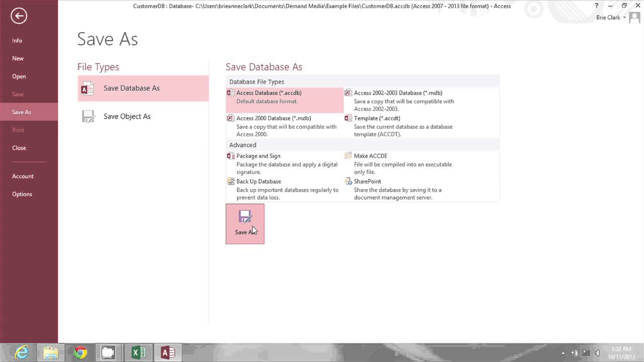Choose Access Database (*.accdb) format
This screenshot has height=362, width=644.
(285, 101)
